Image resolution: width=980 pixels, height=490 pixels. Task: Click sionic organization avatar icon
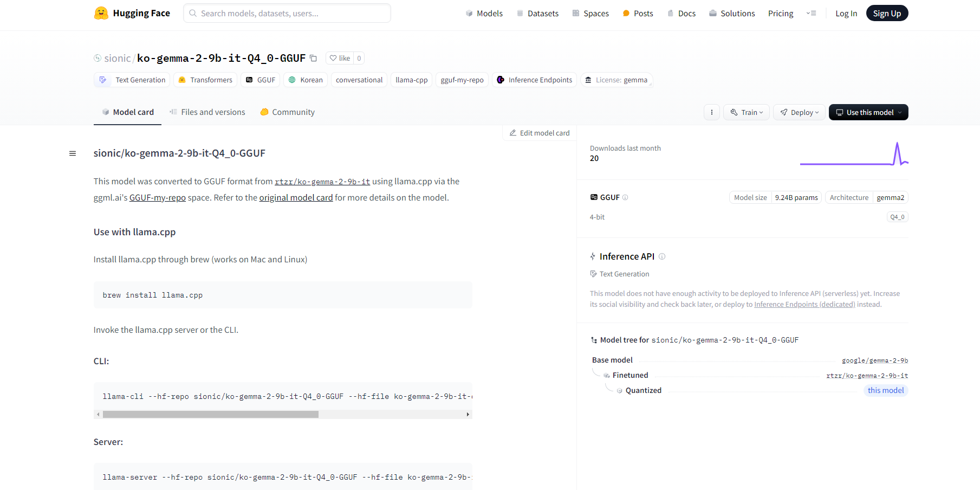pos(98,58)
